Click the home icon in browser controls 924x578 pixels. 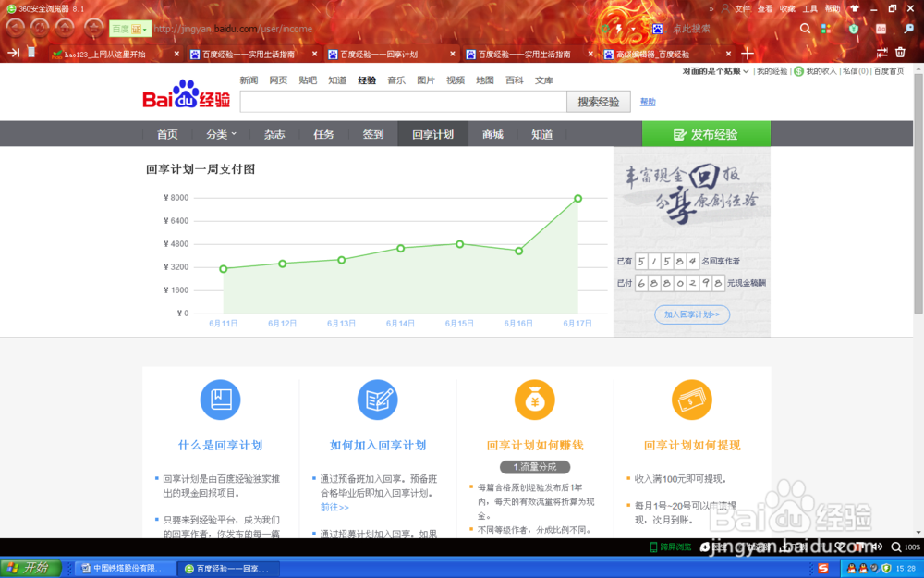click(65, 29)
